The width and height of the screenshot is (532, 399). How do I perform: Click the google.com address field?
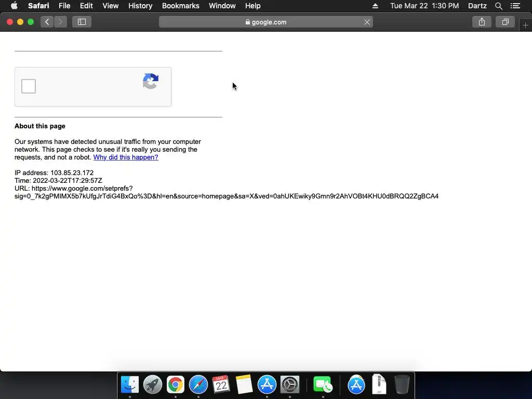pyautogui.click(x=265, y=22)
